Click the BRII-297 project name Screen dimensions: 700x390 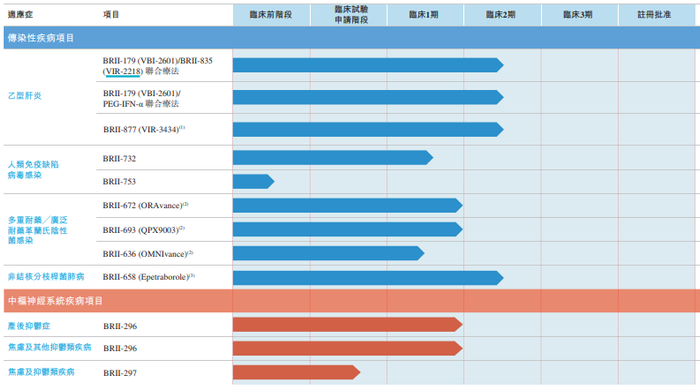coord(120,373)
